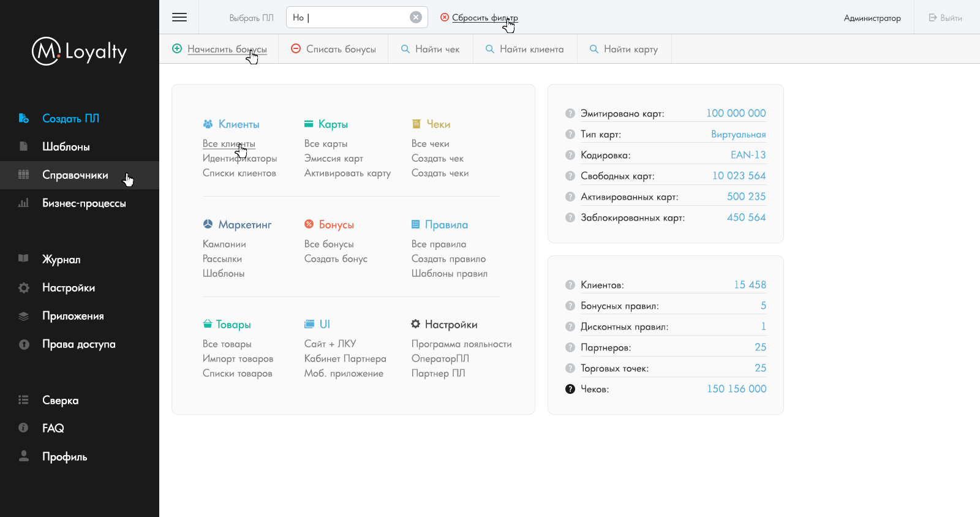Go to Бизнес-процессы section
The image size is (980, 517).
(84, 203)
